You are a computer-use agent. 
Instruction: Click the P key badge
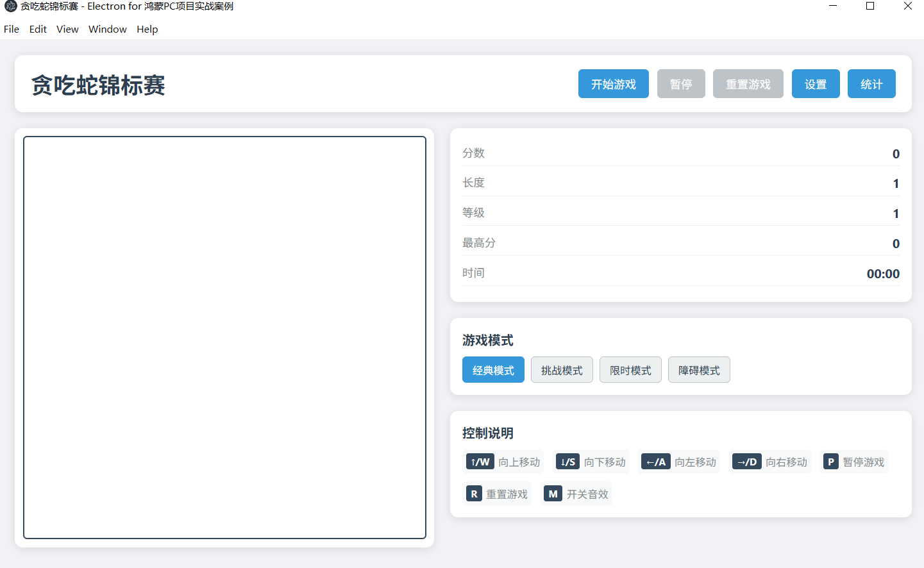(831, 462)
